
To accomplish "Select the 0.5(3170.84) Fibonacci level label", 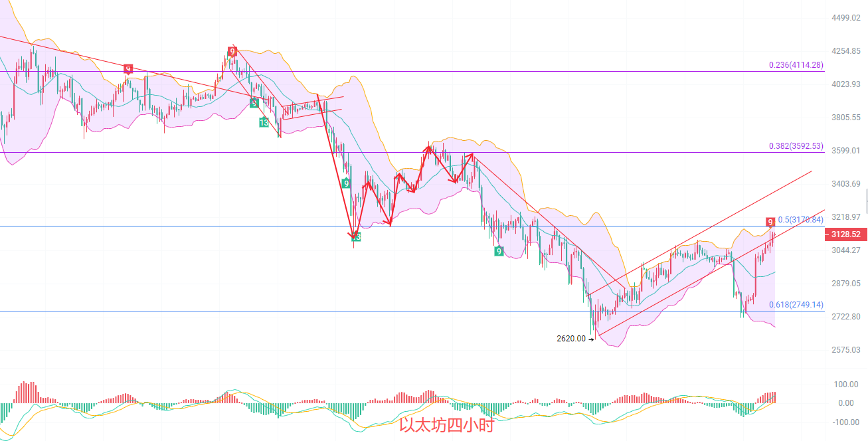I will click(800, 220).
